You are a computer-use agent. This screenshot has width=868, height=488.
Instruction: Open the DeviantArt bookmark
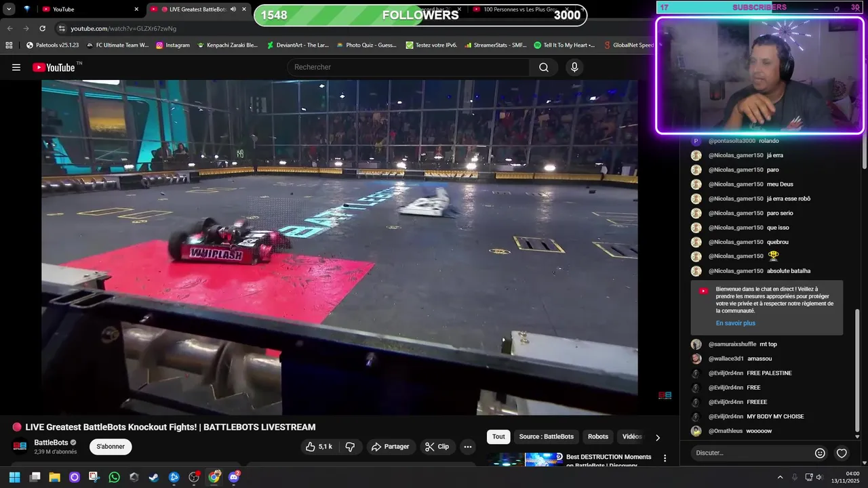pyautogui.click(x=298, y=45)
